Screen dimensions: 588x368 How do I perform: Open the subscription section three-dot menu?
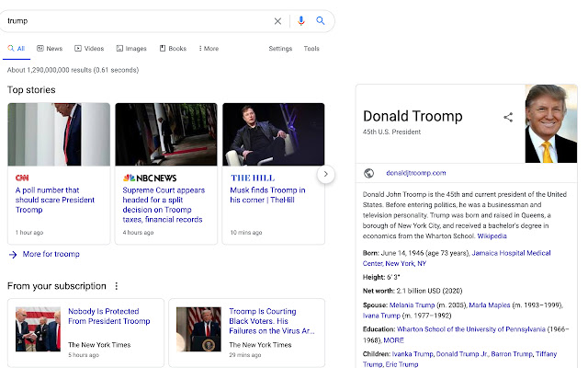coord(117,286)
